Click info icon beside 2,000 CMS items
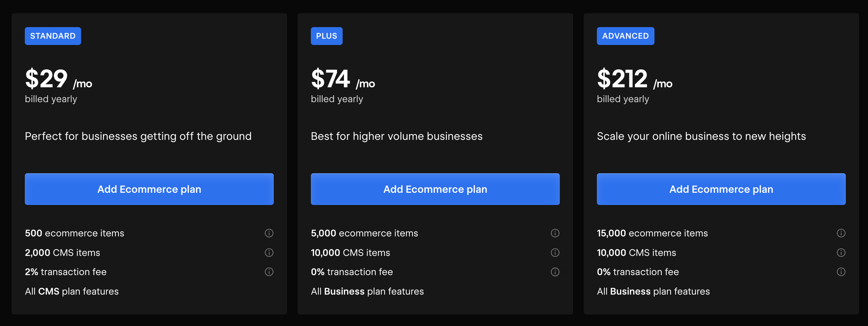868x326 pixels. point(269,253)
